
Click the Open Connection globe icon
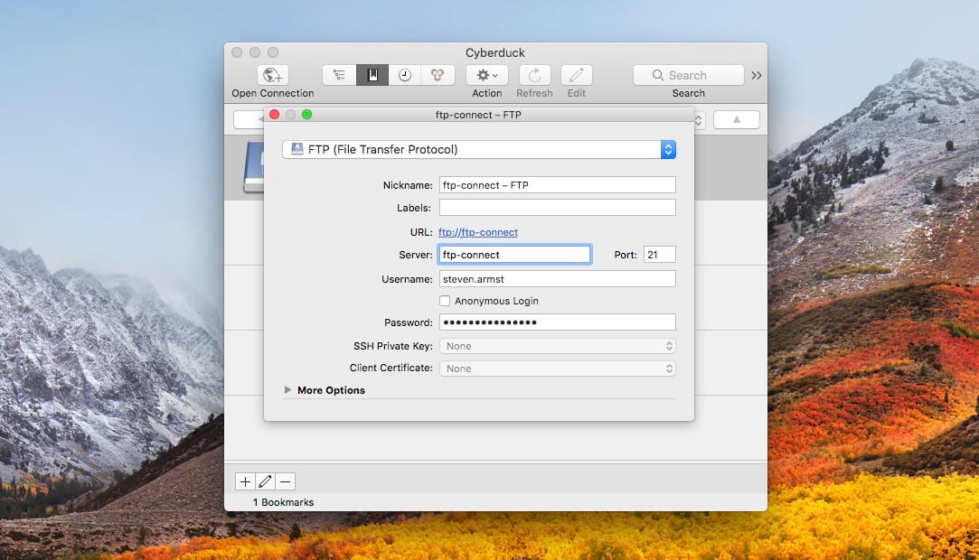[273, 76]
